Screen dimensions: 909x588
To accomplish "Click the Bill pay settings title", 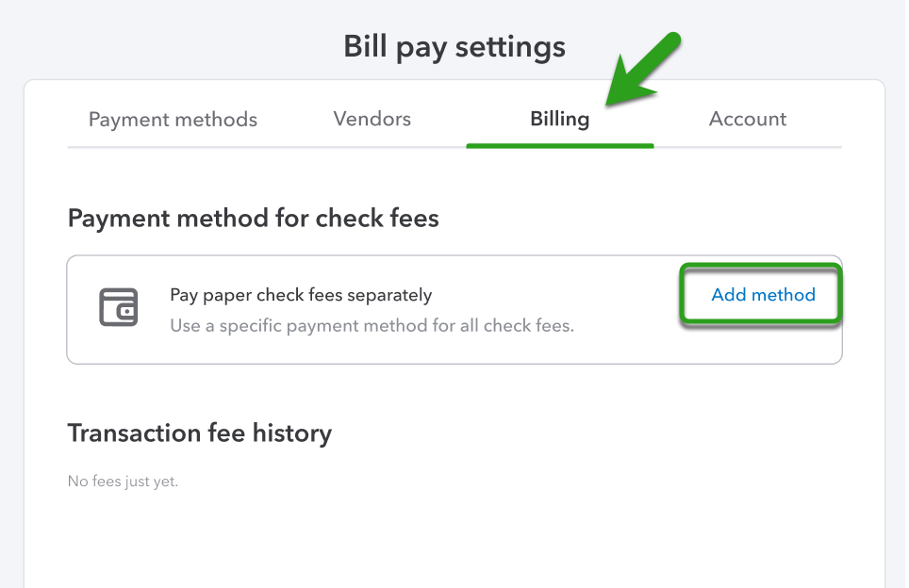I will coord(455,45).
